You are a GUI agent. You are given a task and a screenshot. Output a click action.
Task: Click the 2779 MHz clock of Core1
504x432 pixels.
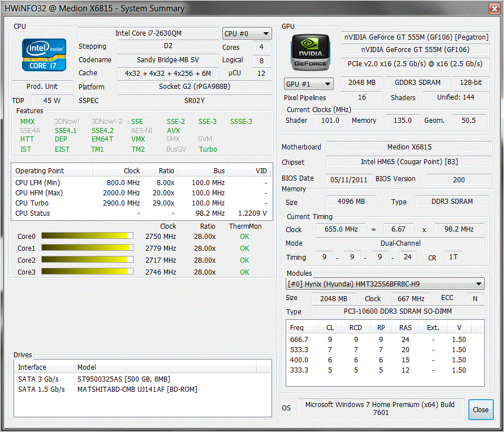coord(161,249)
